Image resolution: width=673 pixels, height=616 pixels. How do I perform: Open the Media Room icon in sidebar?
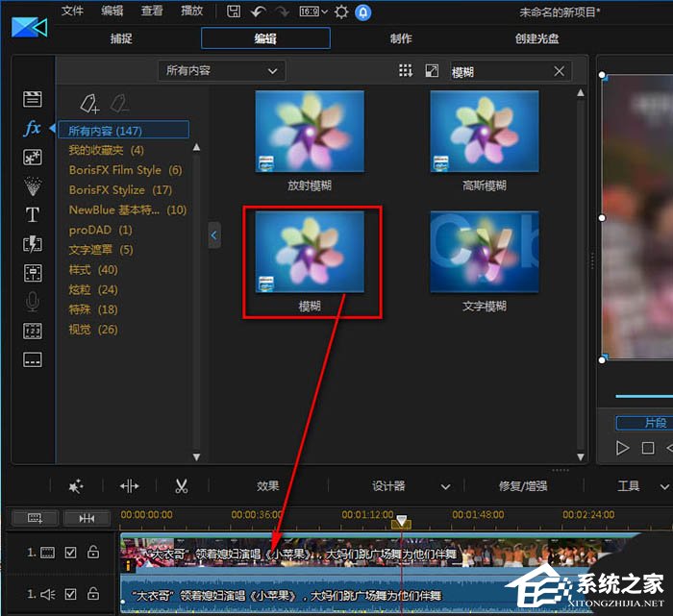32,99
